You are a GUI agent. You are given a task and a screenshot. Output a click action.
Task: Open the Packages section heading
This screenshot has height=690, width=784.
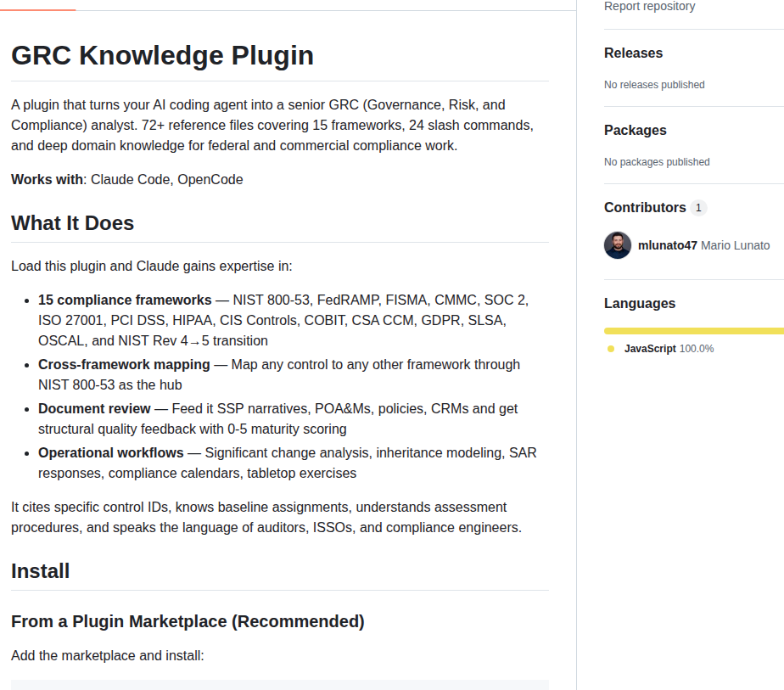[635, 130]
